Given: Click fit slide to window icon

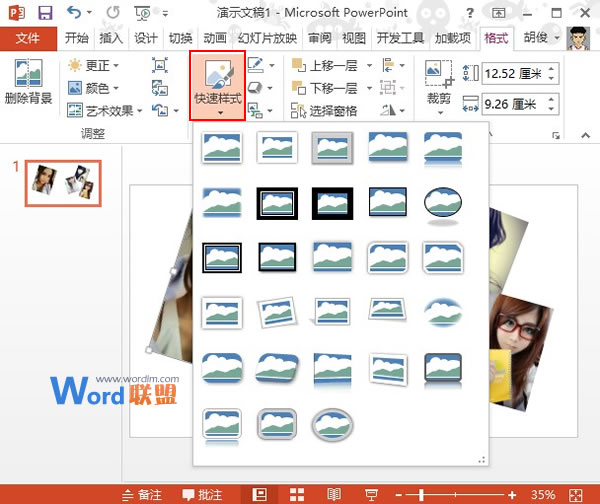Looking at the screenshot, I should pyautogui.click(x=575, y=495).
